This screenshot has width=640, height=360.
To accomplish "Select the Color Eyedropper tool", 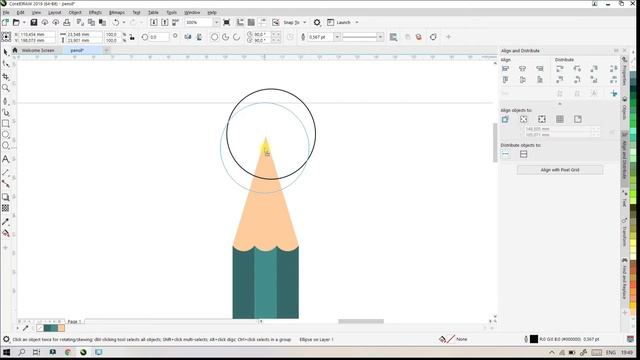I will pos(5,222).
